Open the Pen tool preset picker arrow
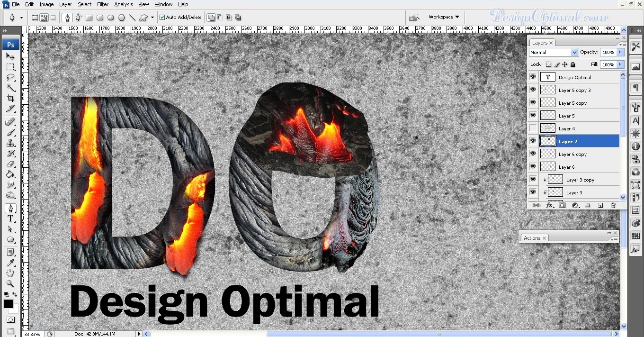Image resolution: width=644 pixels, height=337 pixels. click(21, 18)
